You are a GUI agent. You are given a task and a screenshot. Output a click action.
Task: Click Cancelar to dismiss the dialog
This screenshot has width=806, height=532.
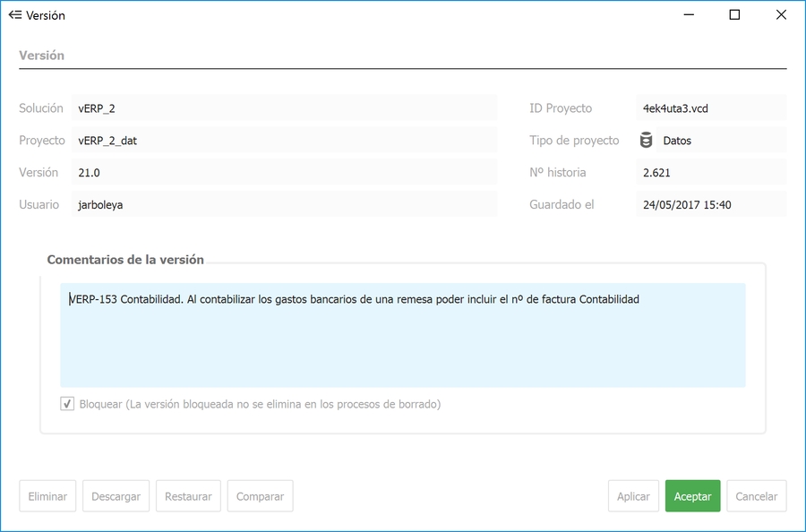[756, 496]
